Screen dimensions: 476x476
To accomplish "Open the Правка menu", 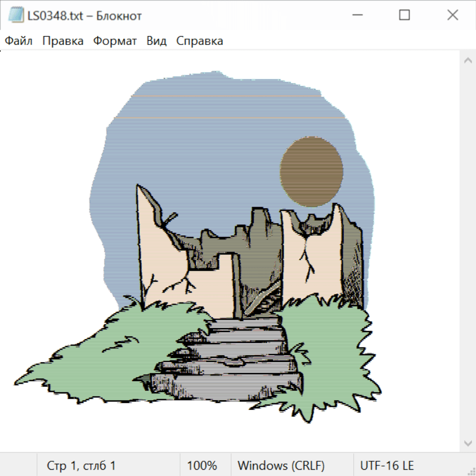I will [x=62, y=41].
